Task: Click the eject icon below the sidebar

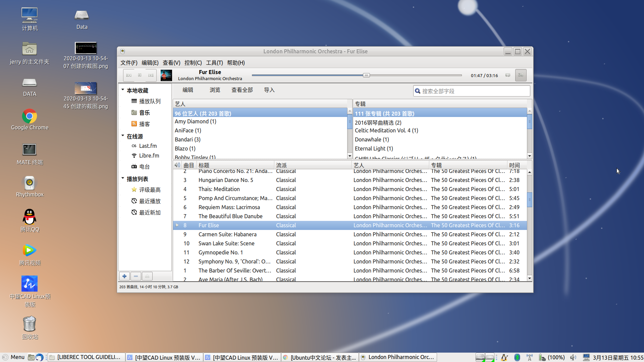Action: click(x=147, y=276)
